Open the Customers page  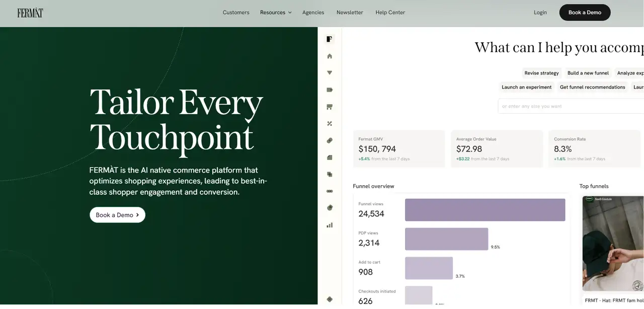(236, 13)
